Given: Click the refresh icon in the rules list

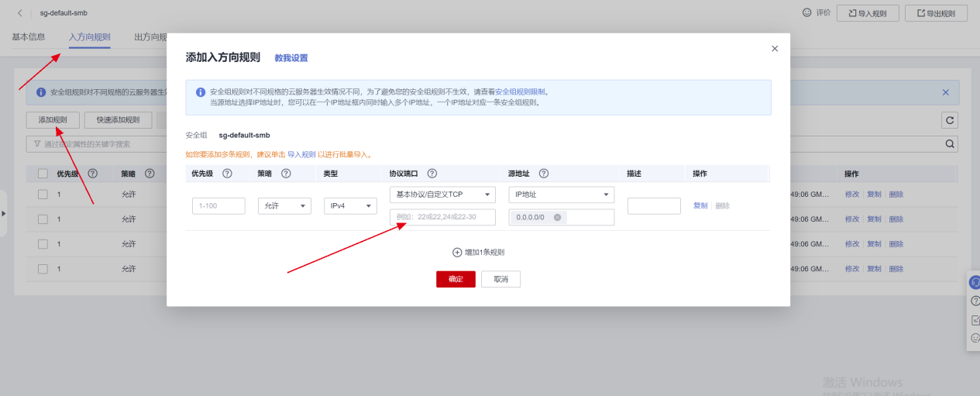Looking at the screenshot, I should [x=950, y=120].
